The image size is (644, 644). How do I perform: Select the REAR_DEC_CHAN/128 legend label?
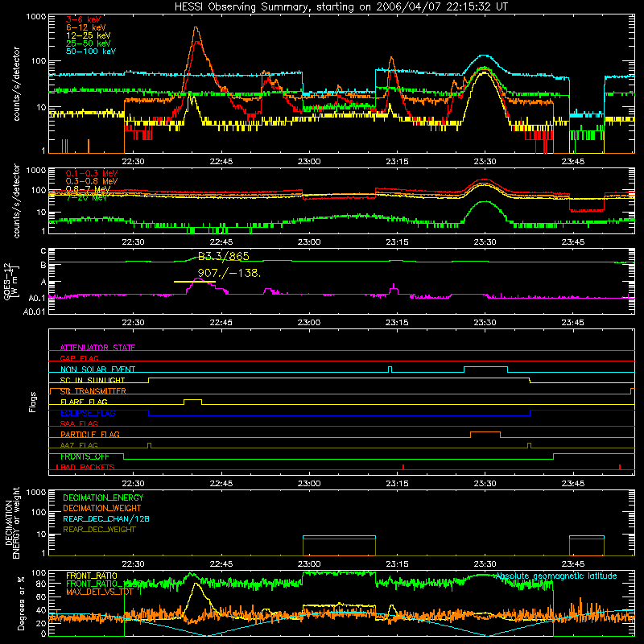coord(106,518)
